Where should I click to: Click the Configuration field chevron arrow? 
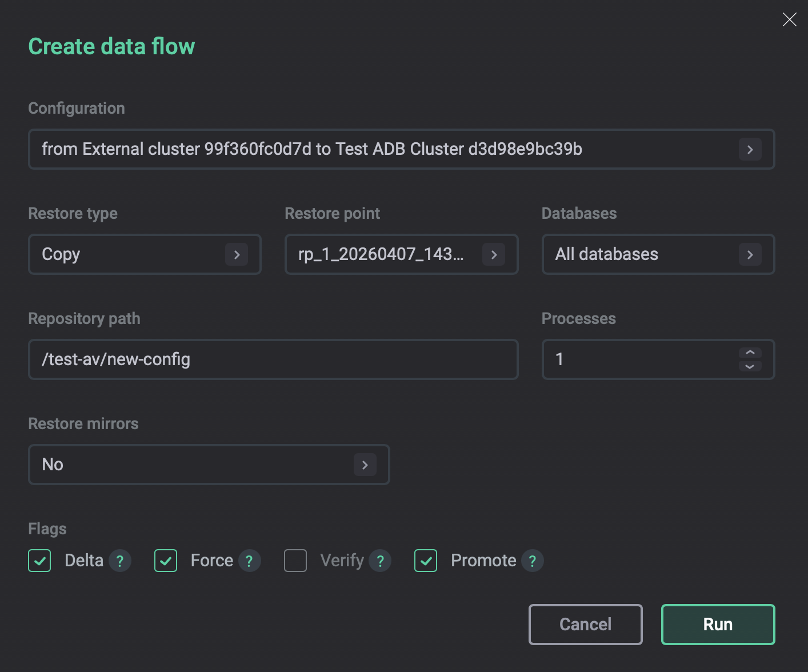[x=750, y=150]
